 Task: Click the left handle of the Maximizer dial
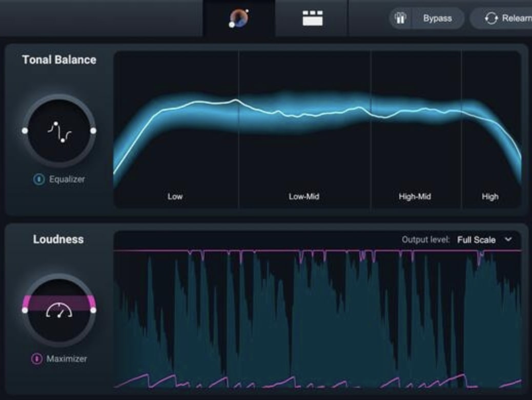click(25, 310)
